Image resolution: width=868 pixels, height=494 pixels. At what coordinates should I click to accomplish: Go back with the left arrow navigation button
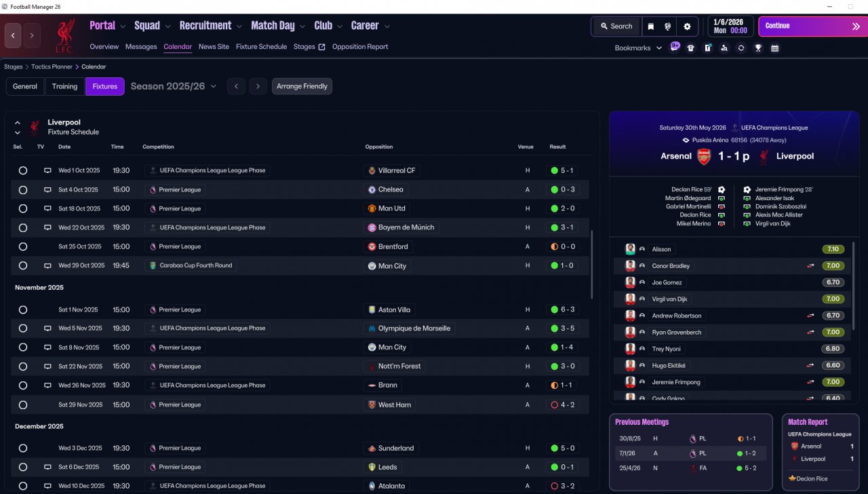click(x=13, y=35)
